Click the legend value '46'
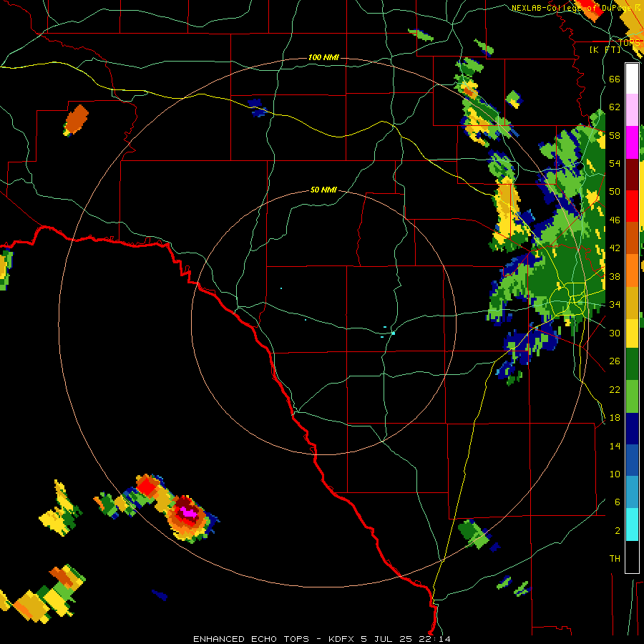The height and width of the screenshot is (644, 644). pos(615,220)
